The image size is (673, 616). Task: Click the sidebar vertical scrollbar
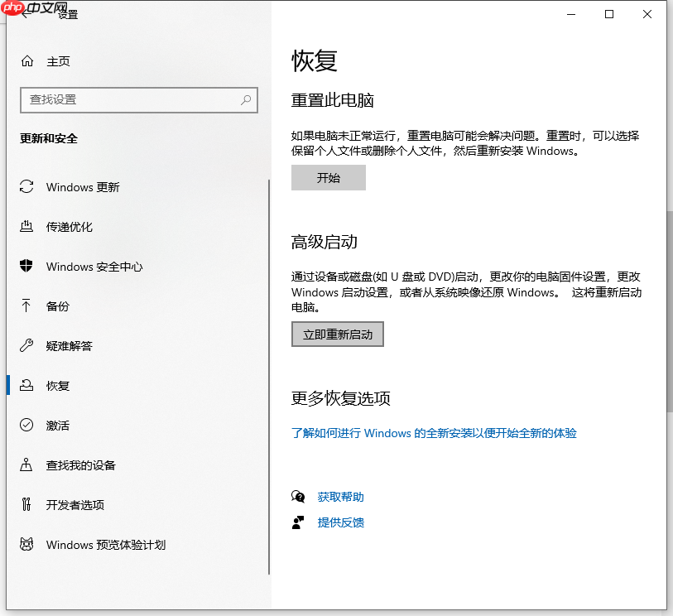click(x=269, y=377)
